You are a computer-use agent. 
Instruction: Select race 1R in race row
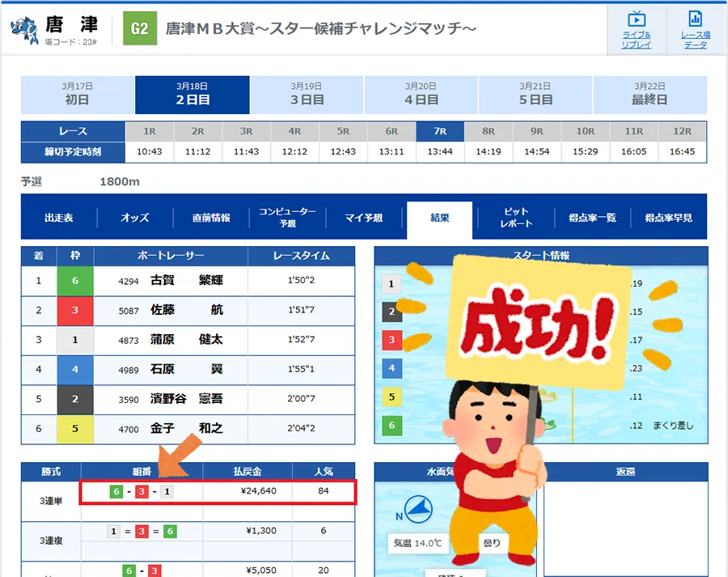(x=150, y=131)
